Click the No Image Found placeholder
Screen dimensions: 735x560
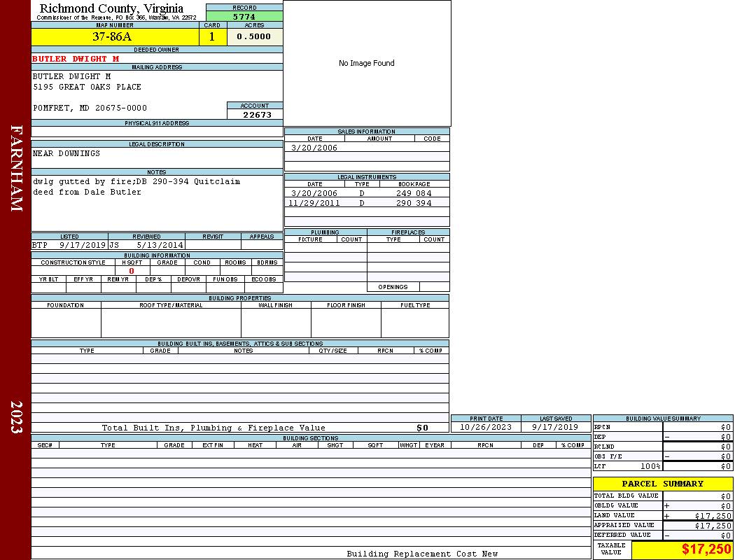(366, 63)
